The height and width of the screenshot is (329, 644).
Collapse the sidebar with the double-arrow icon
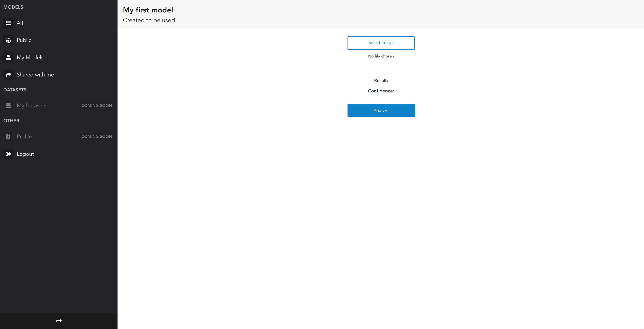click(59, 320)
